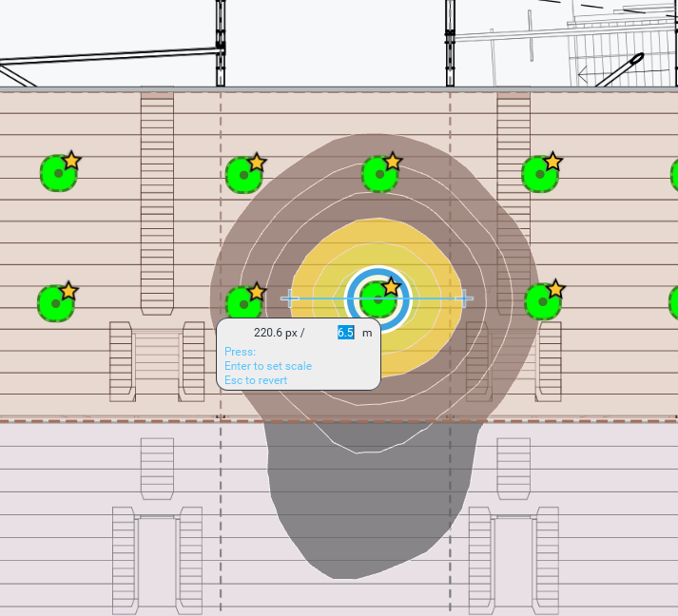This screenshot has height=616, width=678.
Task: Select the access point directly above the blue-ringed one
Action: (x=379, y=174)
